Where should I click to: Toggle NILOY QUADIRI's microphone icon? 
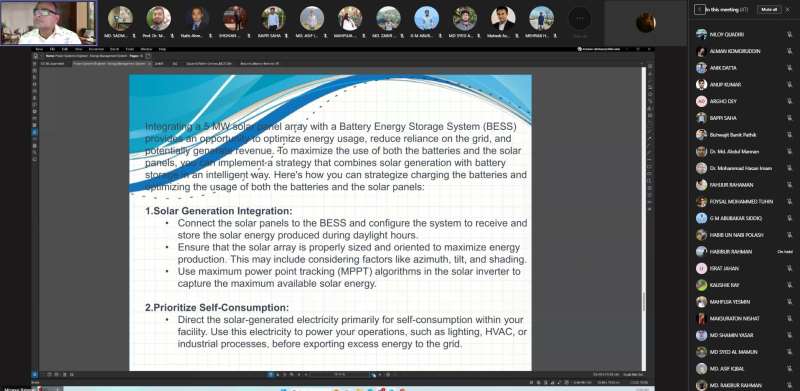789,34
